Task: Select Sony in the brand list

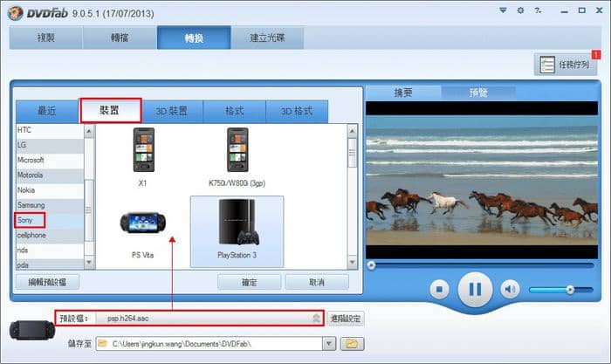Action: 50,220
